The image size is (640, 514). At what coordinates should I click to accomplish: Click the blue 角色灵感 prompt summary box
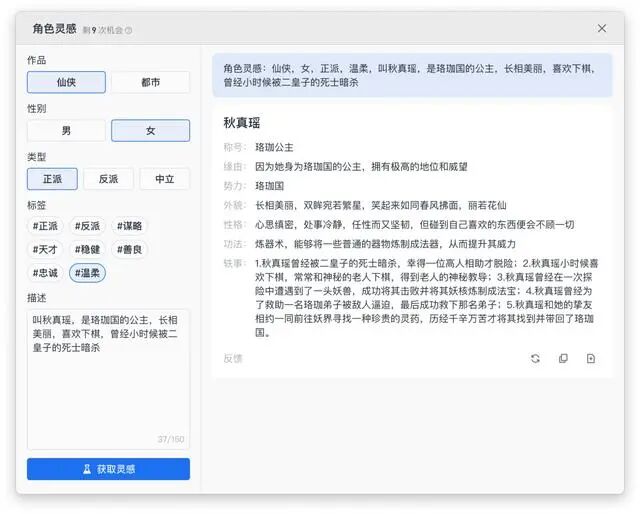point(412,75)
